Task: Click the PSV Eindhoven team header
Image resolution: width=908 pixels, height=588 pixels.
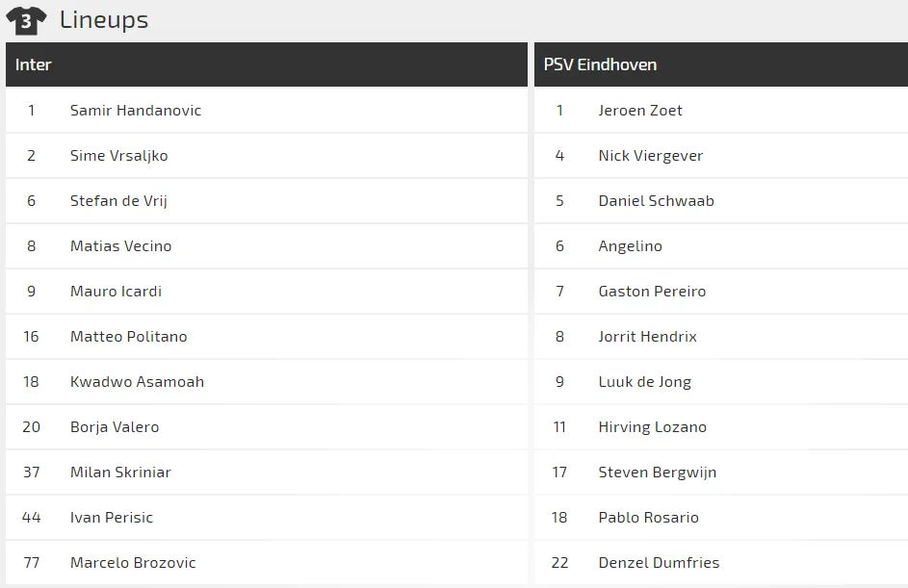Action: (x=600, y=64)
